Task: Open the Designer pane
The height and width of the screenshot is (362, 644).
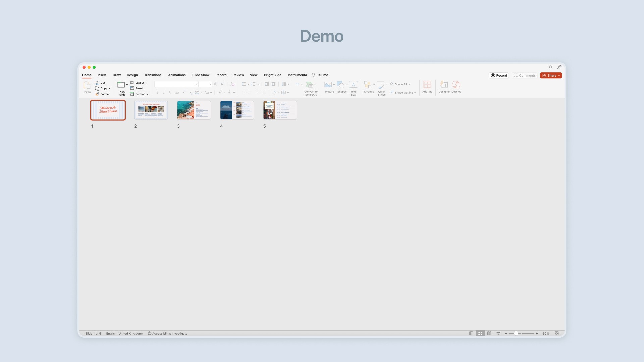Action: pyautogui.click(x=444, y=85)
